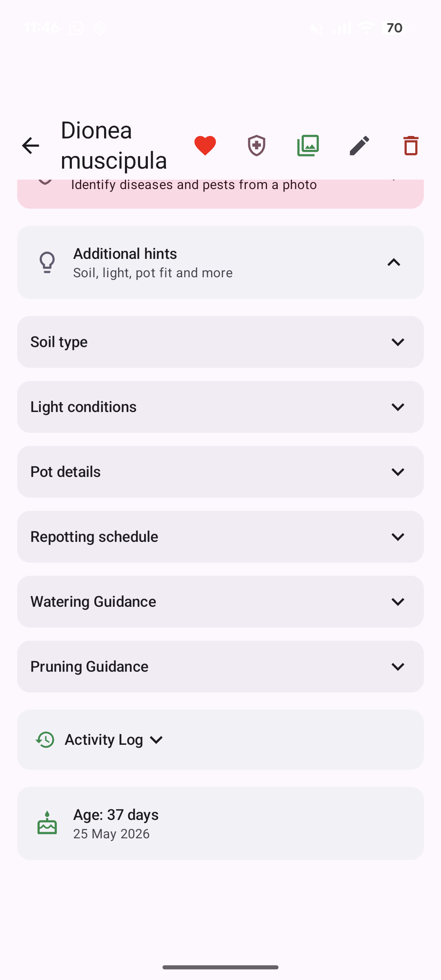Expand the Activity Log dropdown arrow
The height and width of the screenshot is (980, 441).
pyautogui.click(x=156, y=740)
